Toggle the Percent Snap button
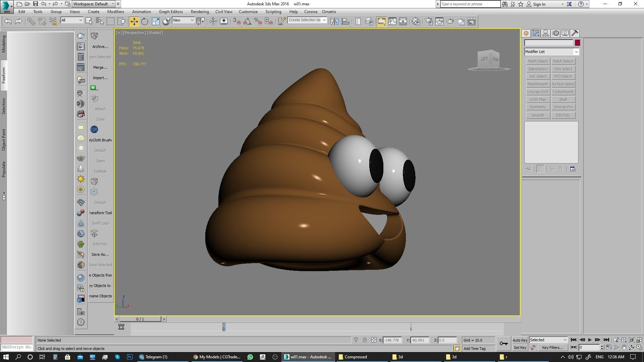The image size is (644, 362). (x=258, y=21)
